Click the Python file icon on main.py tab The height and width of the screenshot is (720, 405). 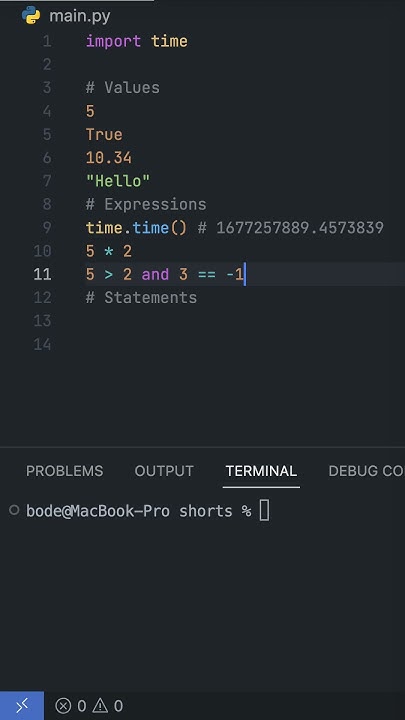31,15
